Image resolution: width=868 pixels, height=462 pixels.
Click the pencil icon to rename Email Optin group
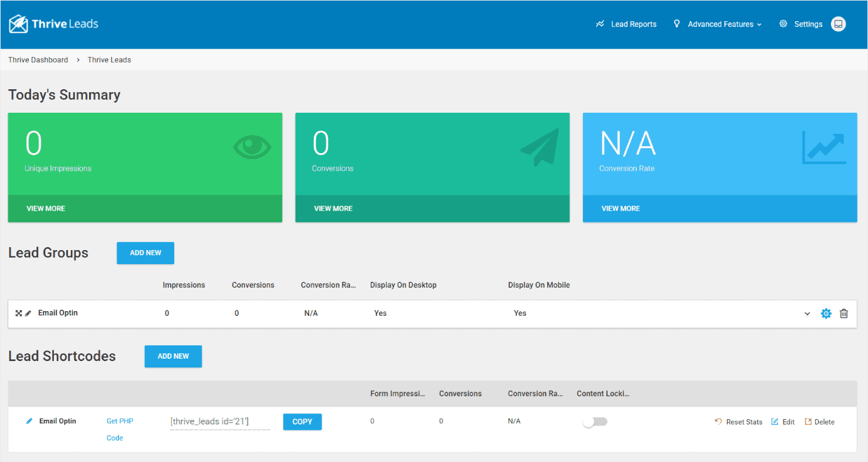click(28, 313)
